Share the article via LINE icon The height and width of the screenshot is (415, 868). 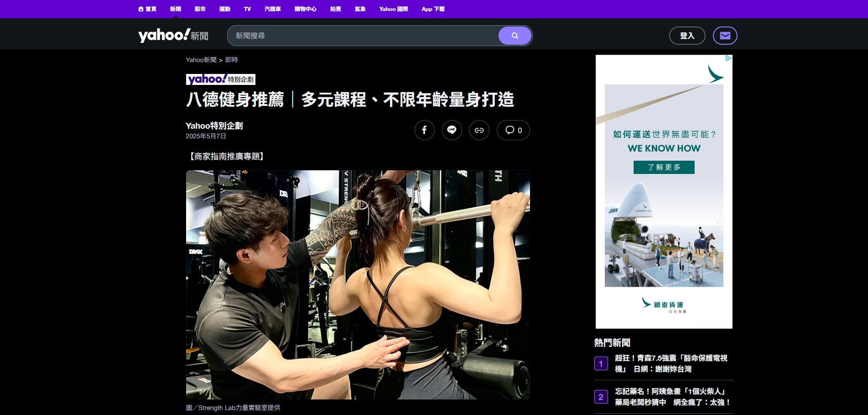pyautogui.click(x=452, y=130)
